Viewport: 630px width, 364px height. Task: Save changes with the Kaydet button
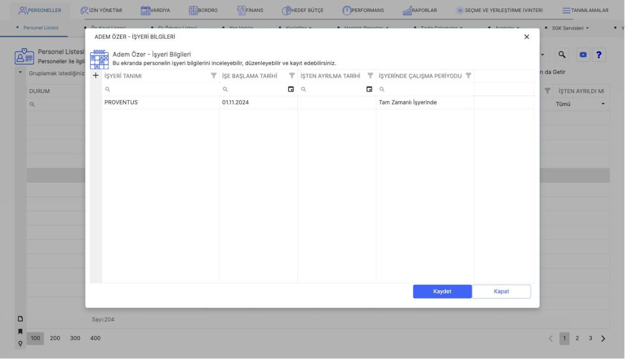click(x=442, y=292)
